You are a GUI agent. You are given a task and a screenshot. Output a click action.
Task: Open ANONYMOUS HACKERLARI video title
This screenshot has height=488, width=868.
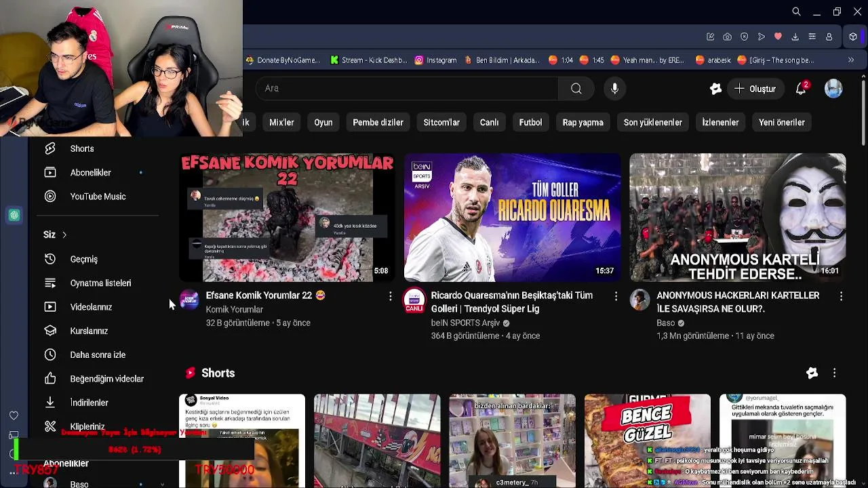(x=738, y=302)
